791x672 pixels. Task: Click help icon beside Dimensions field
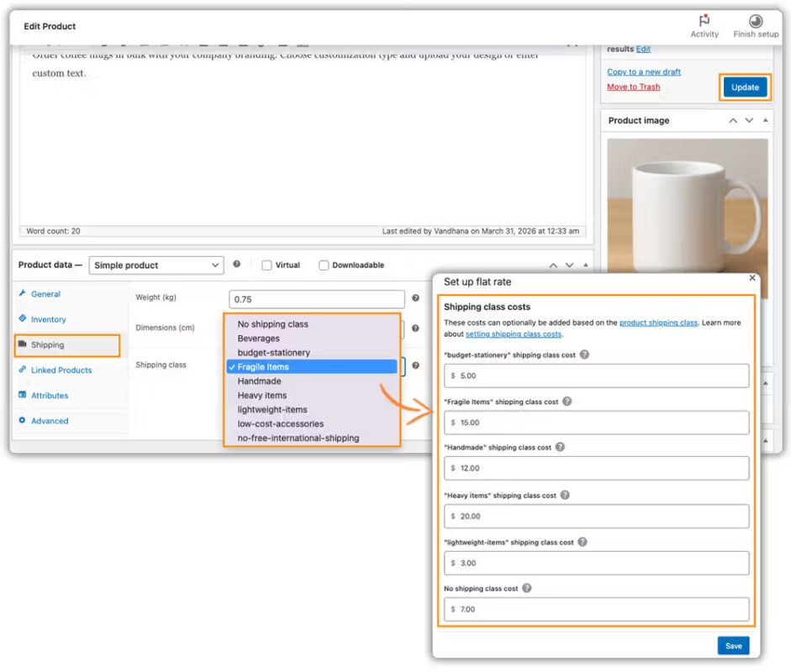[416, 328]
